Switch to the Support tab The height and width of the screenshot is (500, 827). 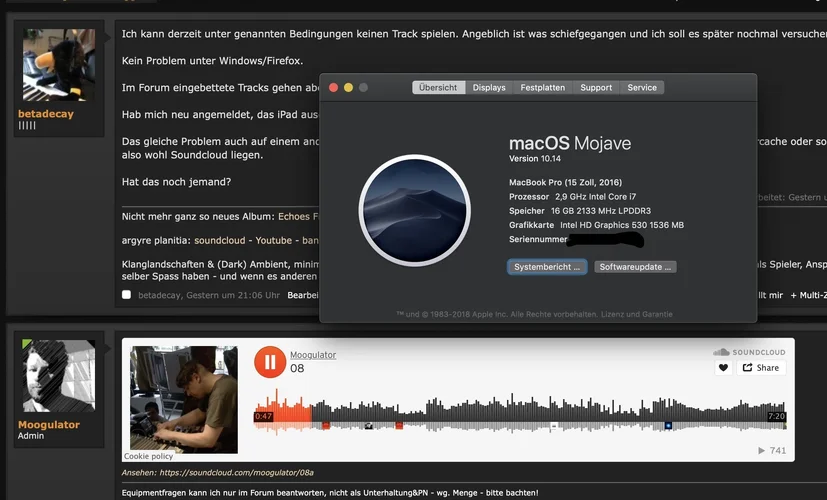596,88
